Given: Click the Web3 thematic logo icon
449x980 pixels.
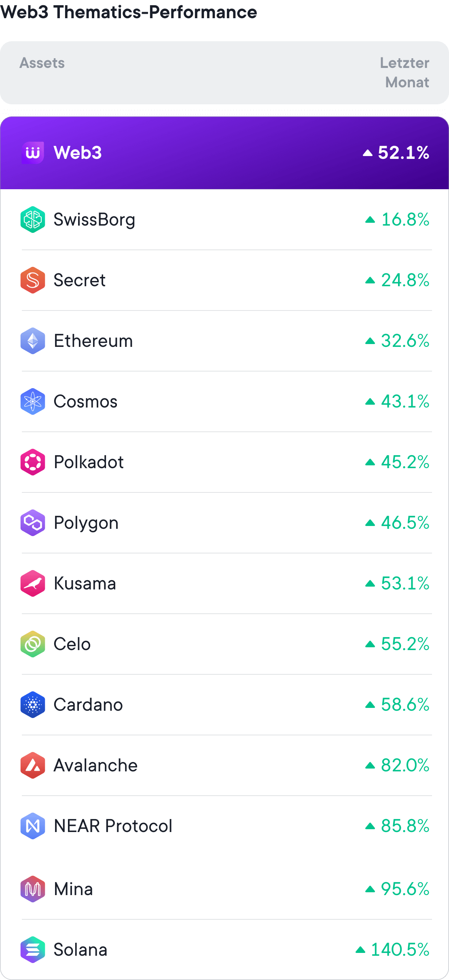Looking at the screenshot, I should (33, 153).
